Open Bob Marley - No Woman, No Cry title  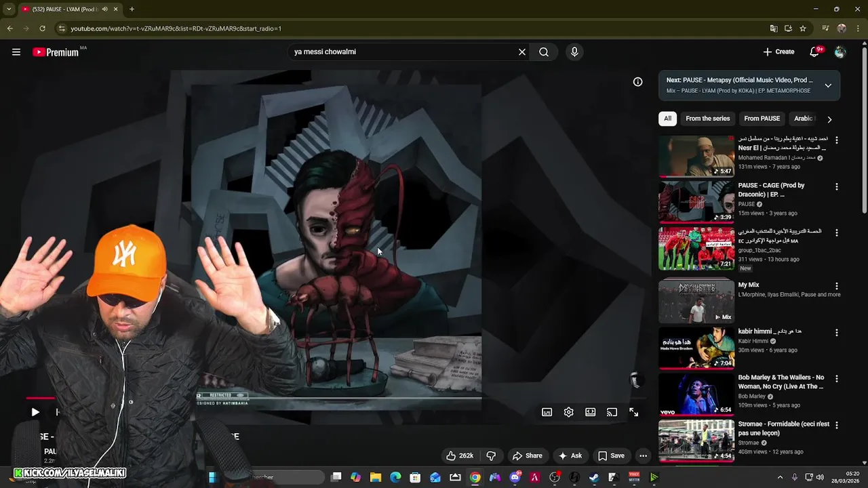click(x=781, y=382)
